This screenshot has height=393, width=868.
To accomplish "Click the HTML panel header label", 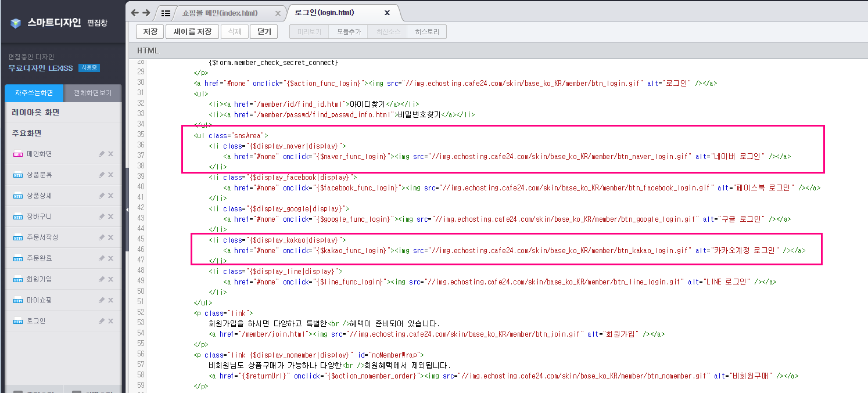I will [x=148, y=51].
